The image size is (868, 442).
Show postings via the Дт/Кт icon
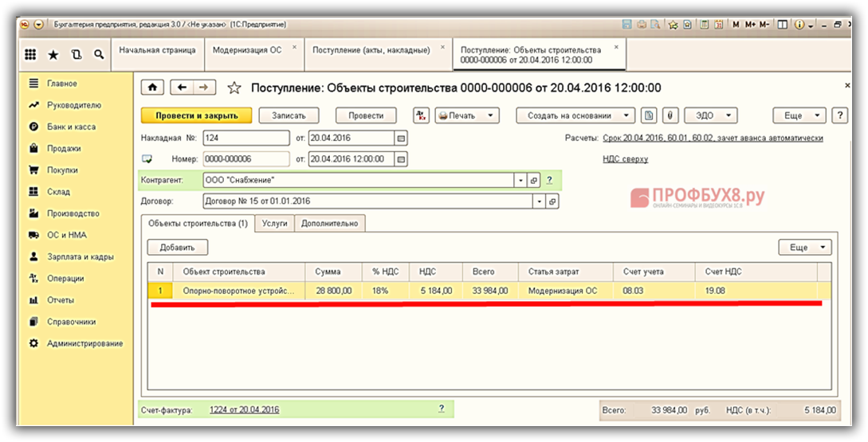click(422, 115)
